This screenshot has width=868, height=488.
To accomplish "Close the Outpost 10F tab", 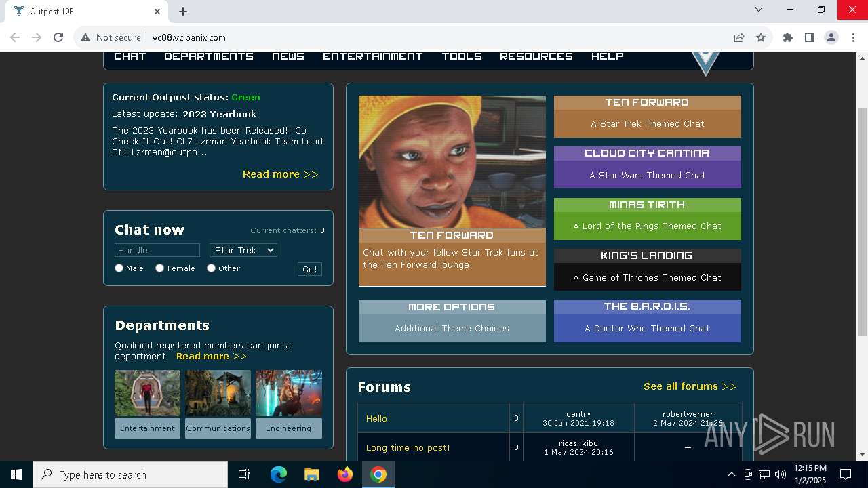I will coord(157,11).
